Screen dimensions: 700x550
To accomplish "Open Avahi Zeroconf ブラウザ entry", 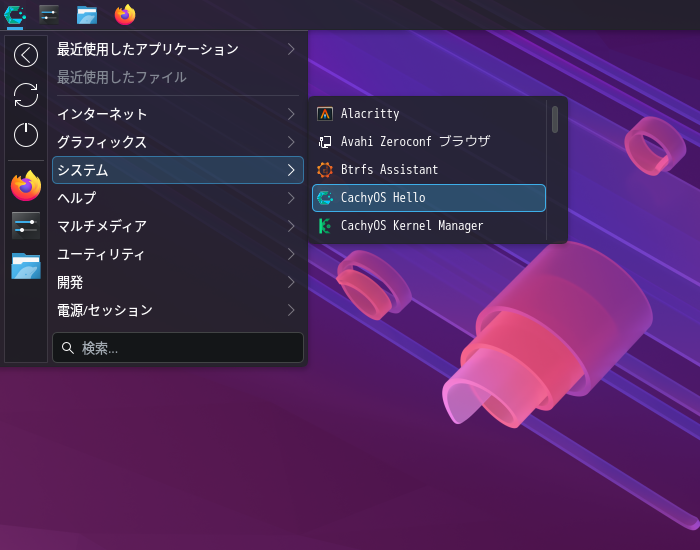I will [x=429, y=142].
